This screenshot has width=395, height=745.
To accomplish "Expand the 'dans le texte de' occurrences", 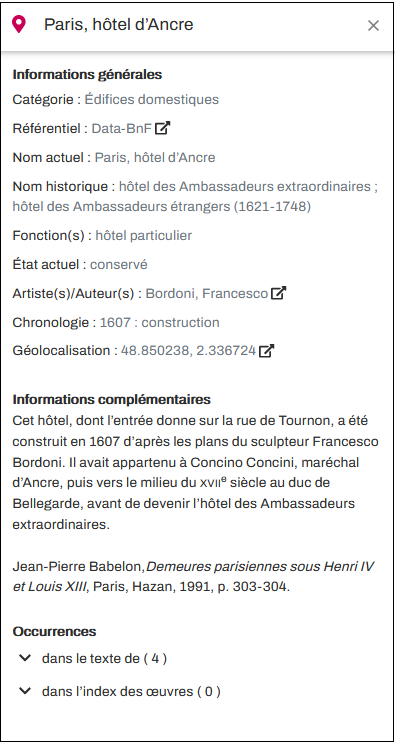I will (25, 658).
